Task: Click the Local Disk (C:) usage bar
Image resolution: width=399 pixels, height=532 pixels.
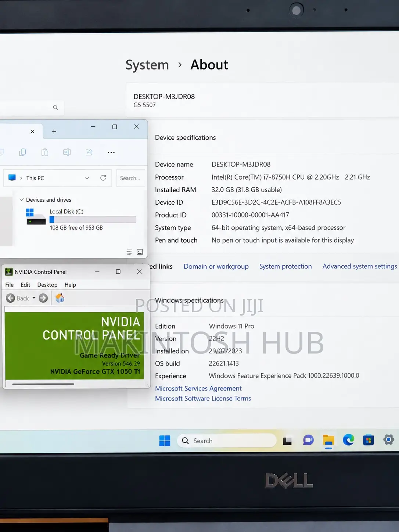Action: [93, 219]
